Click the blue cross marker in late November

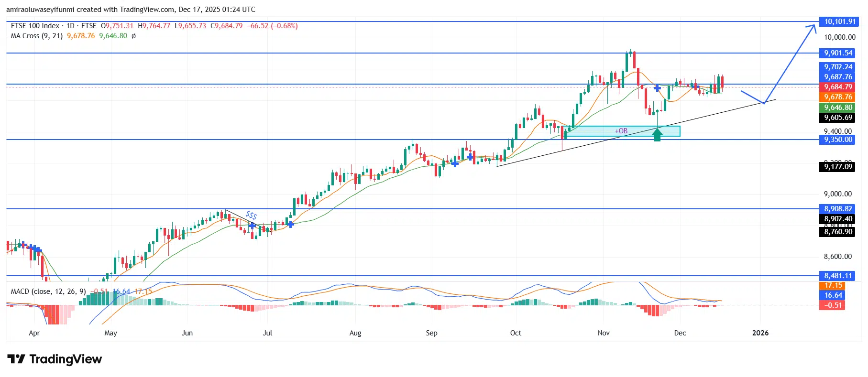(658, 88)
